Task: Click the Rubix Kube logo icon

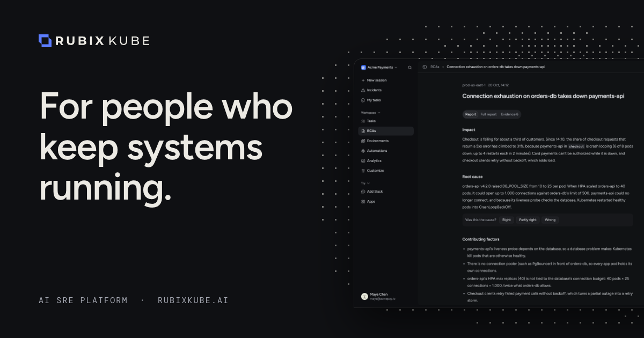Action: (x=45, y=41)
